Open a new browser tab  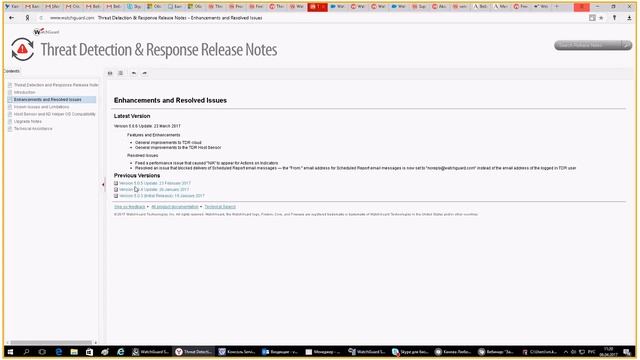tap(556, 7)
